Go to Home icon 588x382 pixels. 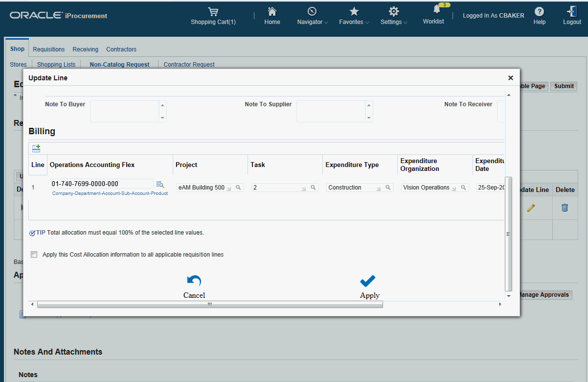click(x=272, y=11)
